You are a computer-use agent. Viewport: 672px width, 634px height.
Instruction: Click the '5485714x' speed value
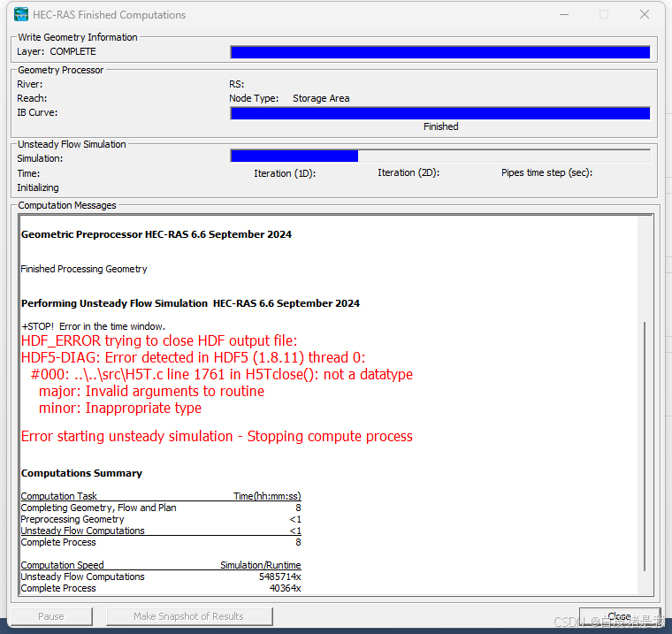[x=280, y=577]
